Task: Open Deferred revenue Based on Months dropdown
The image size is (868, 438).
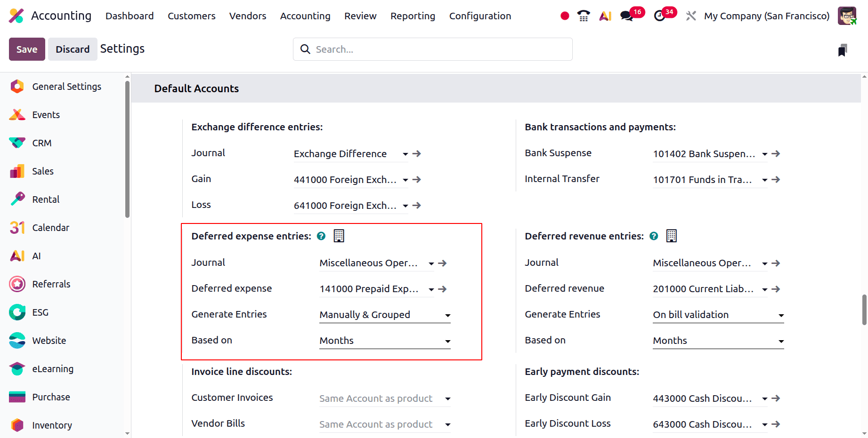Action: coord(718,341)
